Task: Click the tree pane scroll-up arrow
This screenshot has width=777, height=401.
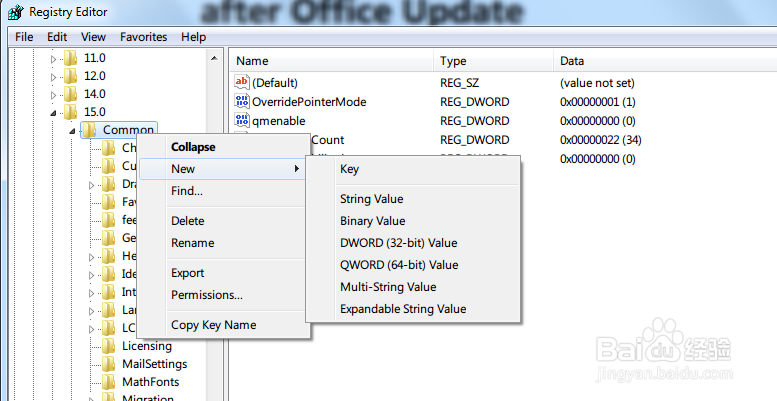Action: [x=214, y=58]
